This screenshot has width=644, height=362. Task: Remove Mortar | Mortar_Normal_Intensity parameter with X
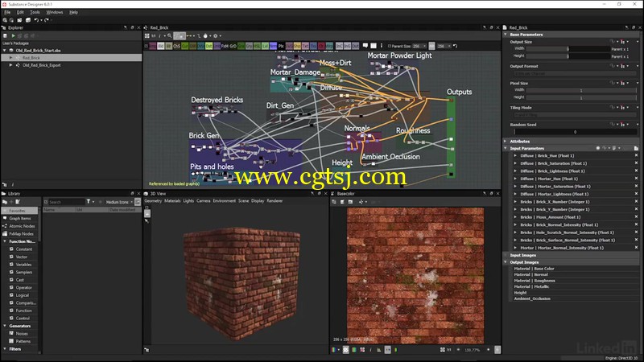tap(636, 248)
